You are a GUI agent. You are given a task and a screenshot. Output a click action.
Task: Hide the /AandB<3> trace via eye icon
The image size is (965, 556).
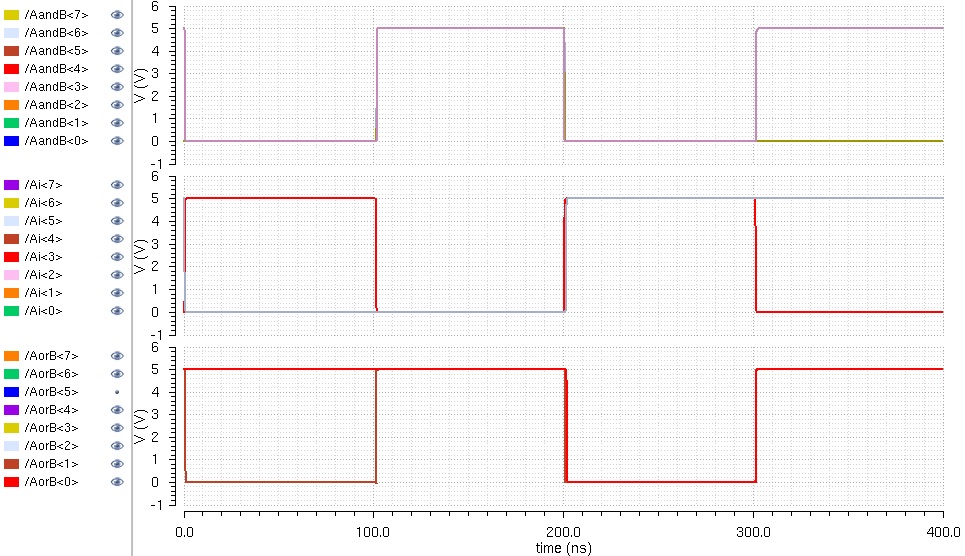point(117,87)
